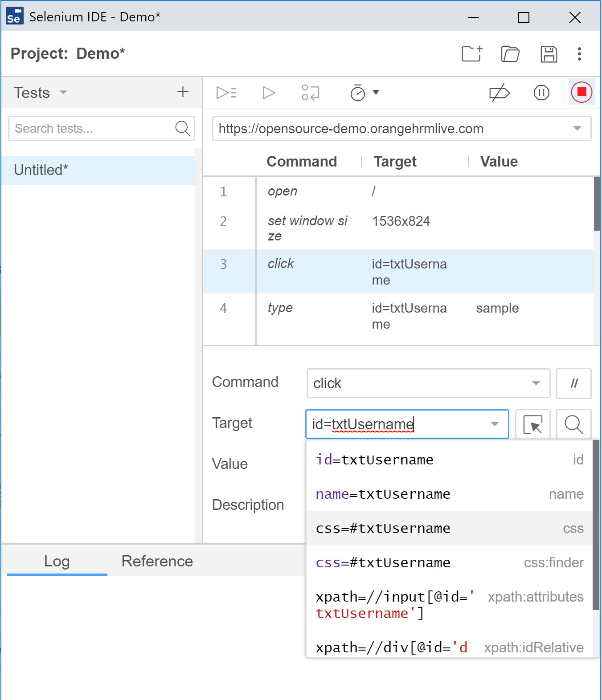Toggle disable breakpoints icon
Image resolution: width=602 pixels, height=700 pixels.
pyautogui.click(x=499, y=93)
